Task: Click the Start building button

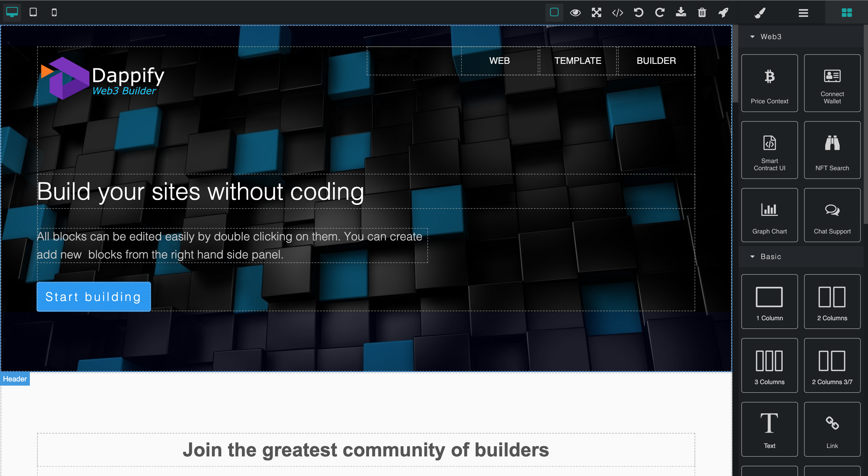Action: (x=93, y=296)
